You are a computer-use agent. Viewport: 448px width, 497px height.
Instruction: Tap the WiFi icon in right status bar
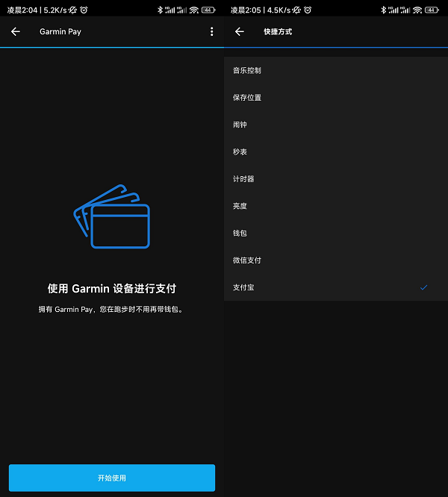(417, 10)
